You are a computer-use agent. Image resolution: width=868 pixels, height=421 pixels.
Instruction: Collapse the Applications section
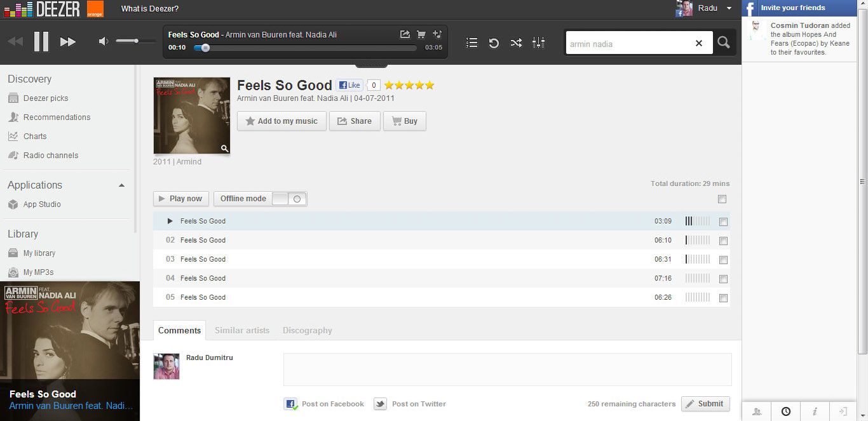[121, 185]
